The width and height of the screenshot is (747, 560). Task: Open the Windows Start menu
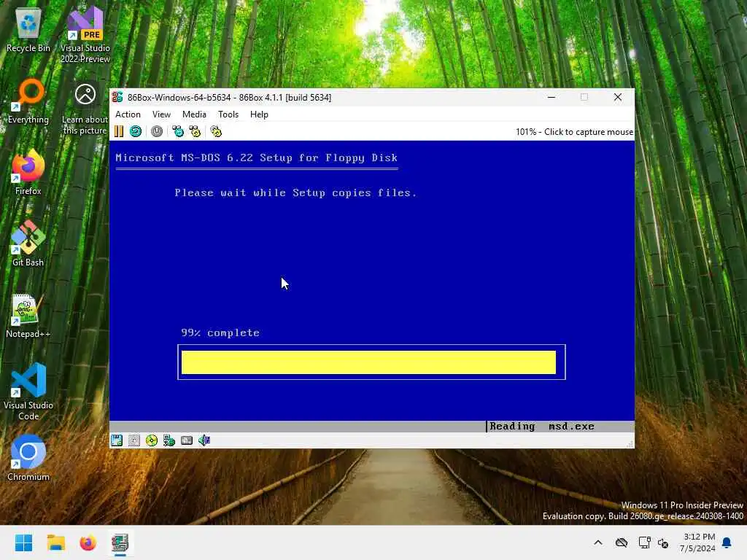23,542
